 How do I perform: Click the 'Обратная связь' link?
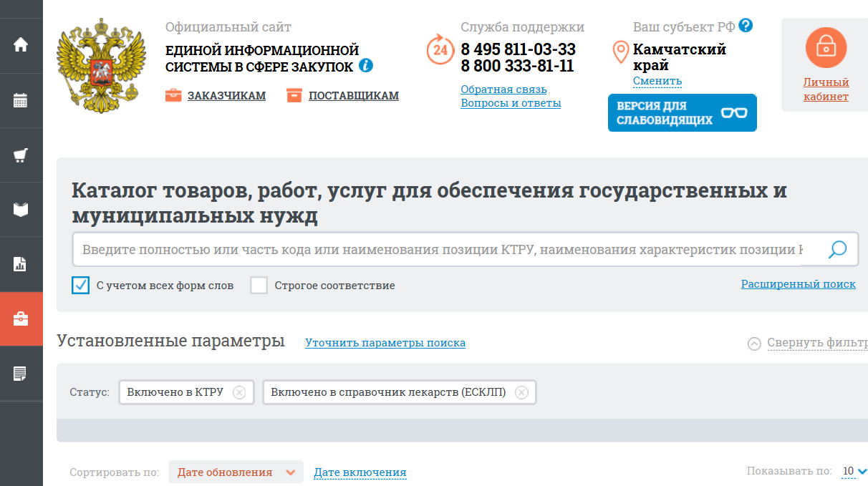pyautogui.click(x=503, y=89)
